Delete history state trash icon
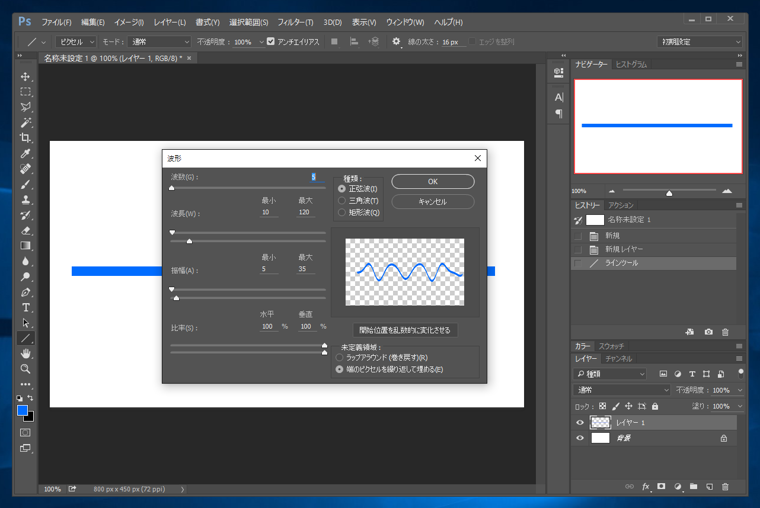The height and width of the screenshot is (508, 760). click(725, 332)
